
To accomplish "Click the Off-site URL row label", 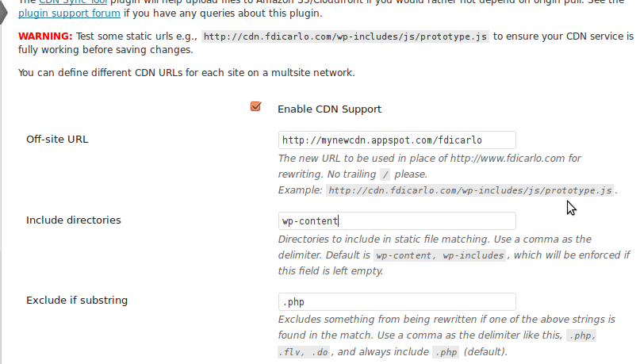I will [57, 140].
